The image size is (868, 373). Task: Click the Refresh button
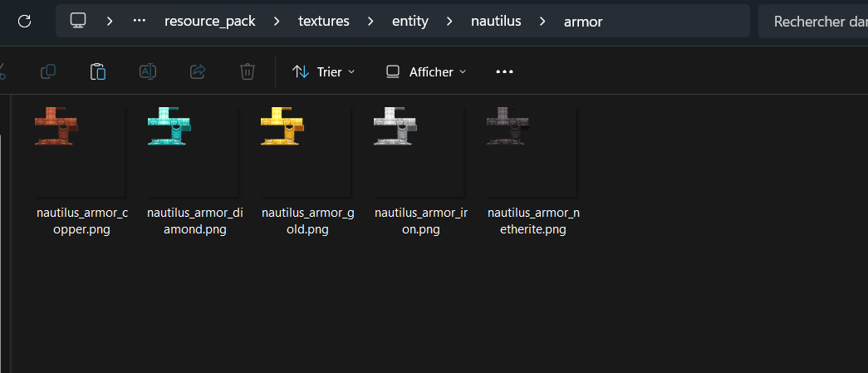pos(24,22)
